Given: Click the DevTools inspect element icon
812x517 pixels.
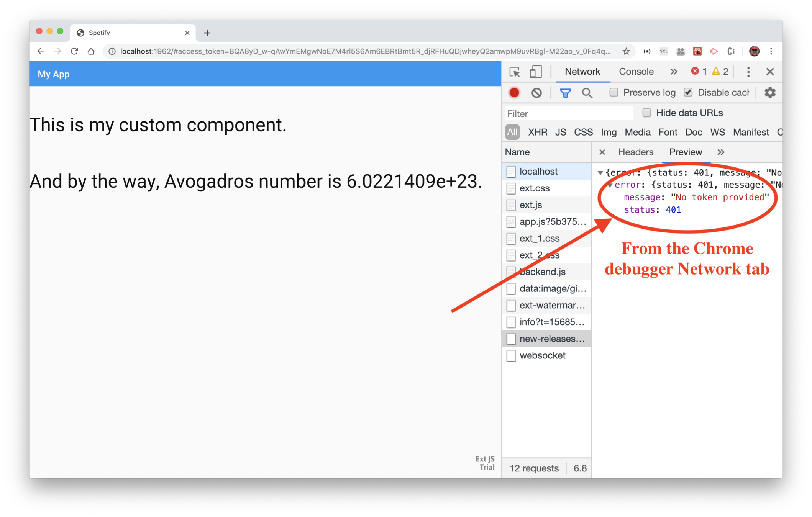Looking at the screenshot, I should pos(514,72).
